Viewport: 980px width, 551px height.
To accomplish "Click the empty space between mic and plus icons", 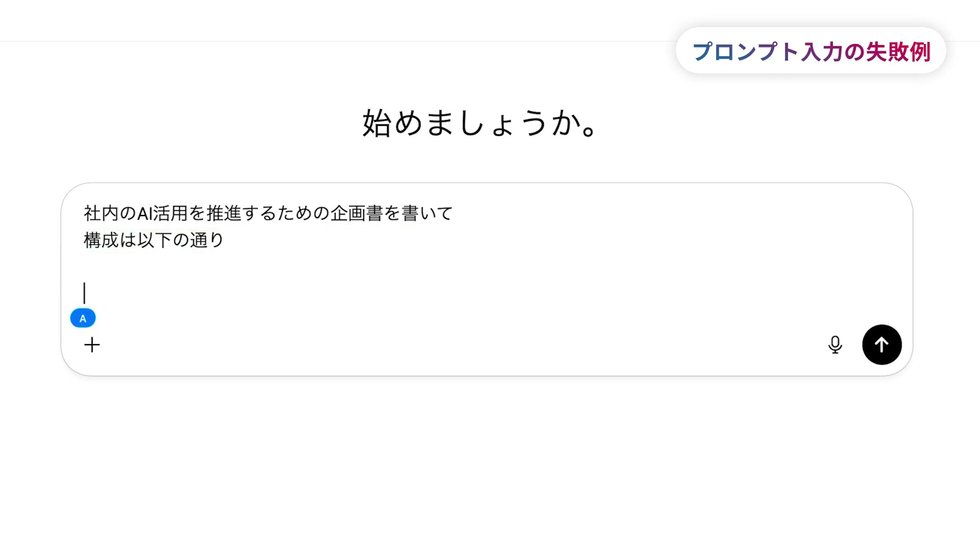I will 457,345.
